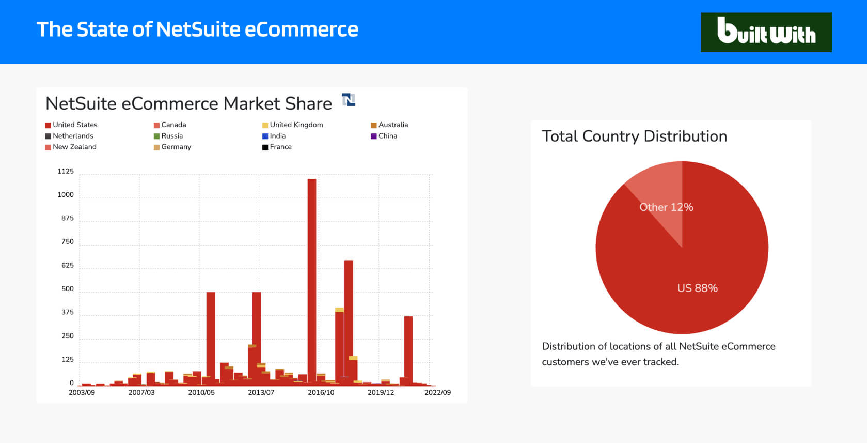868x443 pixels.
Task: Click the x-axis label '2013/07'
Action: point(261,393)
